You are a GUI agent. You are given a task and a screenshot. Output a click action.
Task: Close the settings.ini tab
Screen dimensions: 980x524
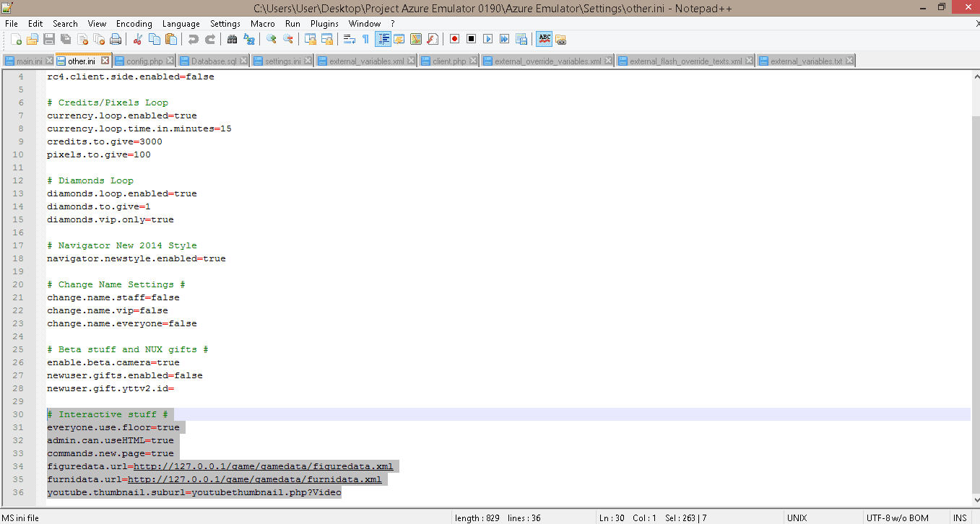pyautogui.click(x=308, y=61)
